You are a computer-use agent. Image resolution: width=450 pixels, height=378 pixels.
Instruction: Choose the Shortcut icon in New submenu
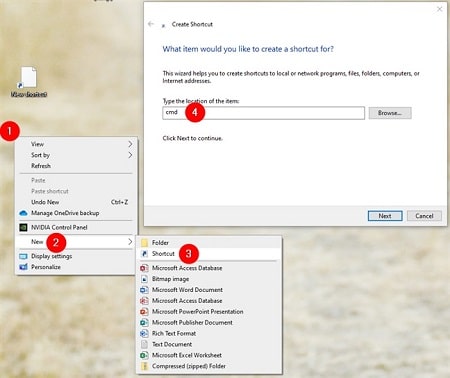click(144, 254)
